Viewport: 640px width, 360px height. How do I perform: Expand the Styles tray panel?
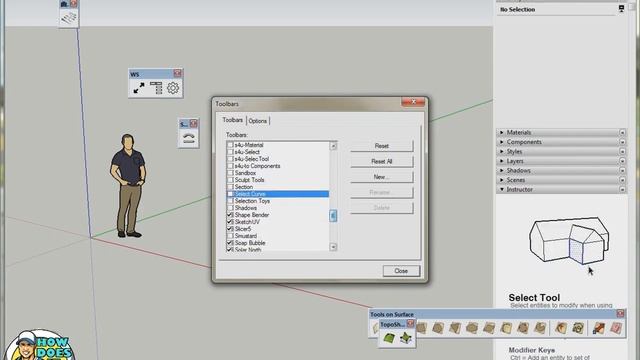(x=502, y=151)
